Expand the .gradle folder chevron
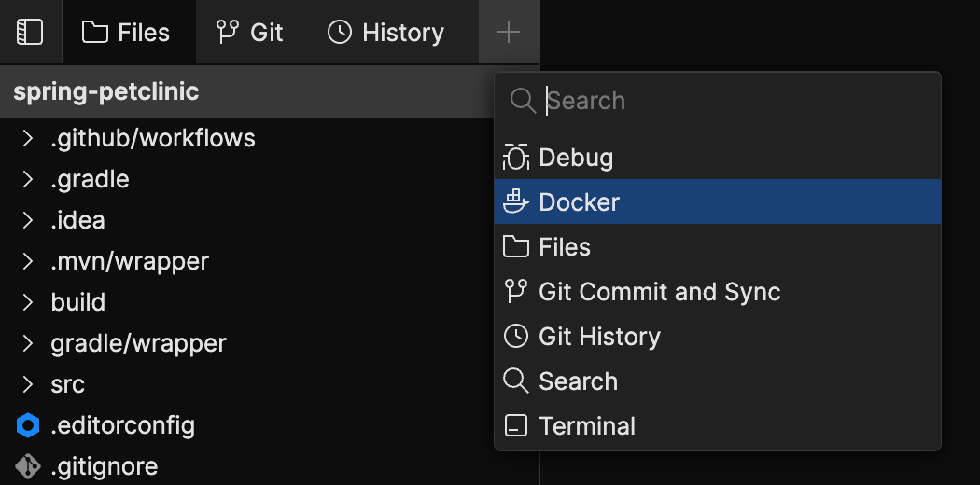Image resolution: width=980 pixels, height=485 pixels. click(28, 179)
